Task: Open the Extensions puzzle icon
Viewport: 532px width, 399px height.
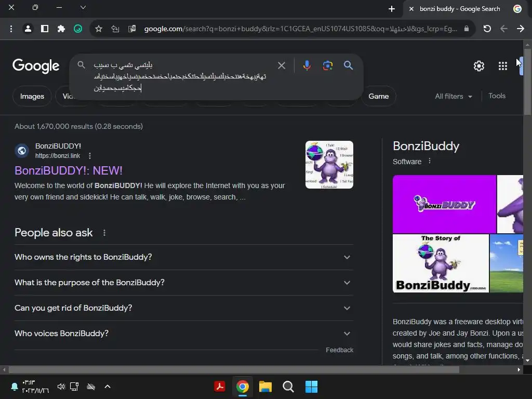Action: click(x=61, y=29)
